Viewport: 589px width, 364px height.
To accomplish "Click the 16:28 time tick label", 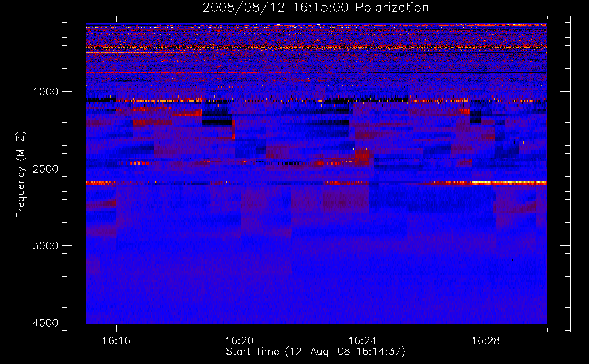I will tap(486, 341).
